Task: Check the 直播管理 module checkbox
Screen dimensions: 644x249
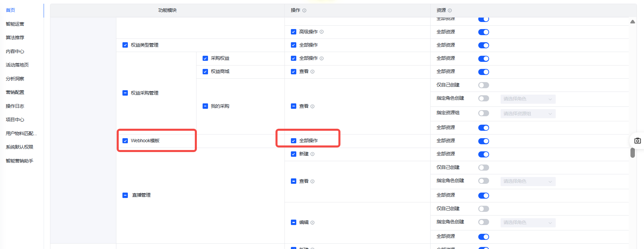Action: pyautogui.click(x=125, y=195)
